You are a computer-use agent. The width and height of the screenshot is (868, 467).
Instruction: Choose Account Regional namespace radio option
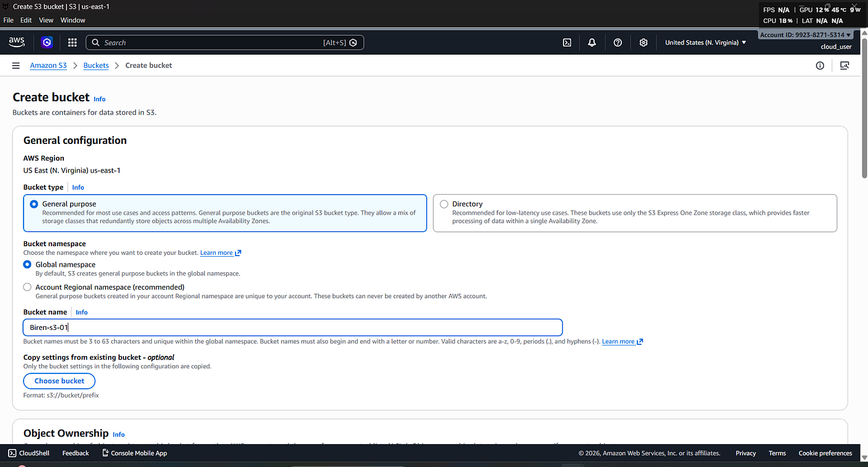tap(27, 287)
